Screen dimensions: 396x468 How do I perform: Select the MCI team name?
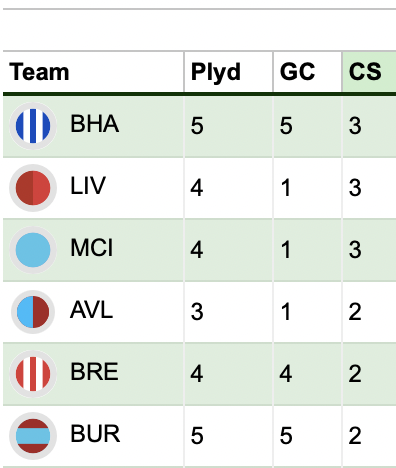click(x=92, y=248)
